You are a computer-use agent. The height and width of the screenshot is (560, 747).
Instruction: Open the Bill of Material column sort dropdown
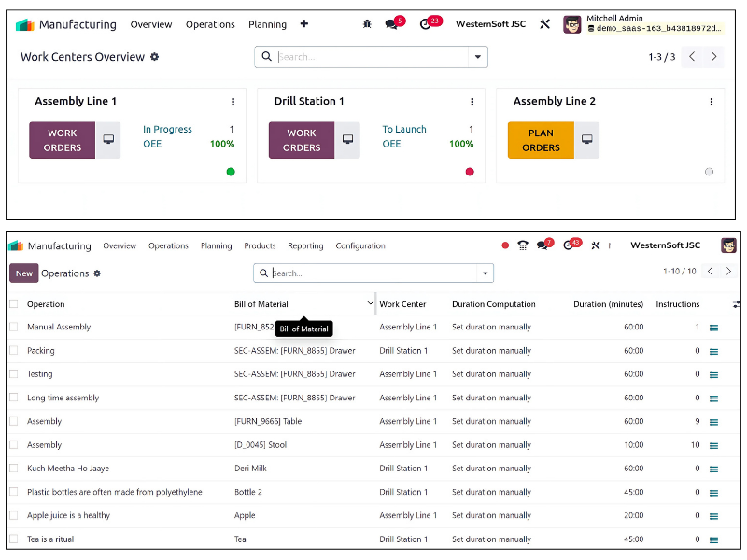point(369,304)
